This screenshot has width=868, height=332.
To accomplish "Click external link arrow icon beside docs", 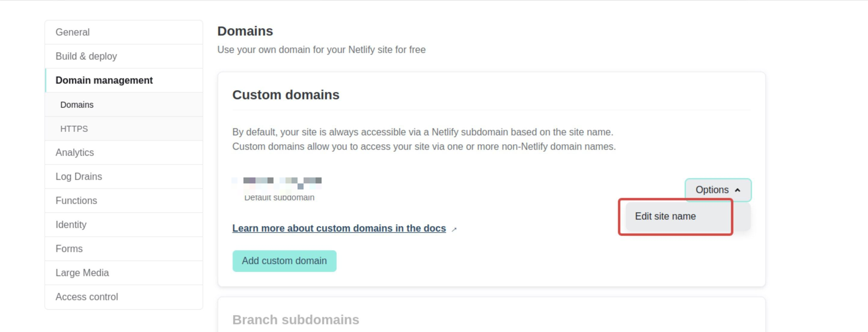I will click(x=454, y=229).
